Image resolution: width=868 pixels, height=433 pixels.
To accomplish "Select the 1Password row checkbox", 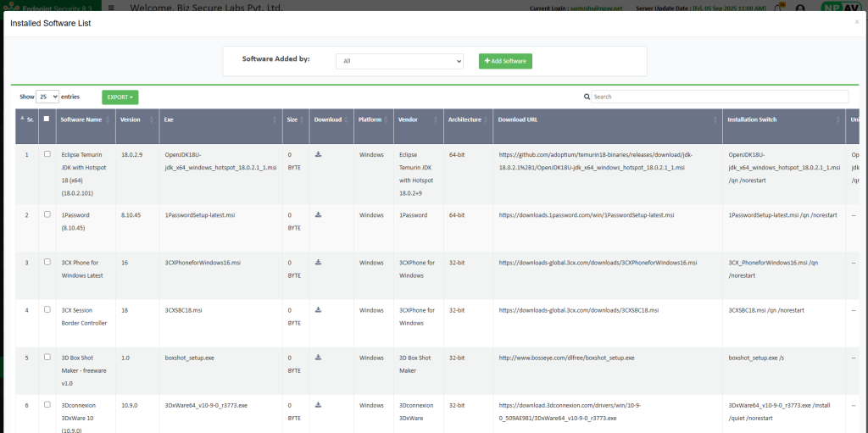I will [47, 215].
